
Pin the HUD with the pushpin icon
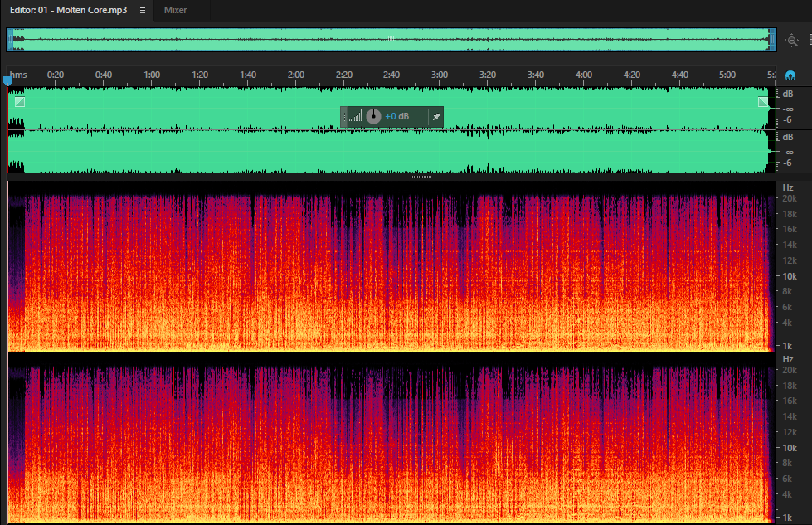(436, 117)
